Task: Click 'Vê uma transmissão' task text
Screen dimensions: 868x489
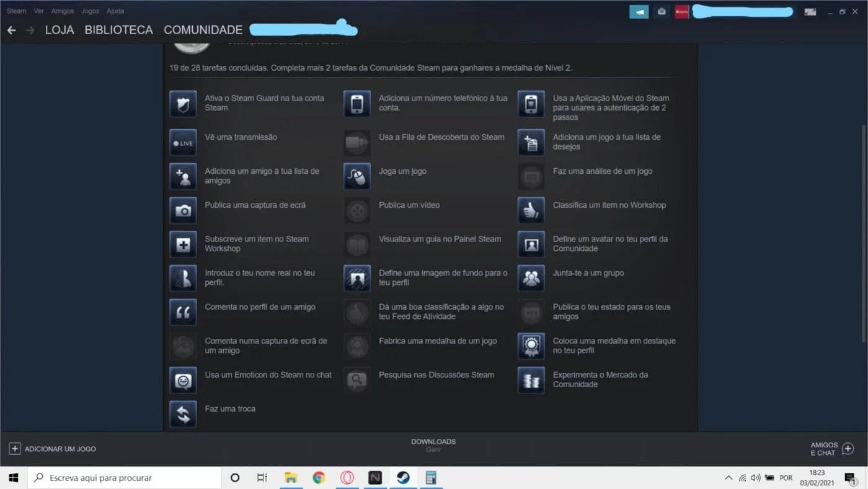Action: tap(241, 137)
